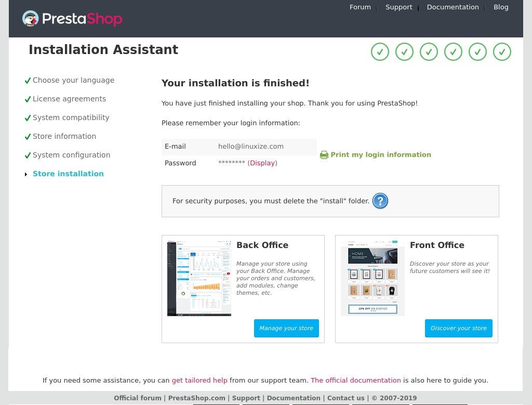Click the Back Office dashboard thumbnail
This screenshot has width=532, height=405.
(199, 278)
